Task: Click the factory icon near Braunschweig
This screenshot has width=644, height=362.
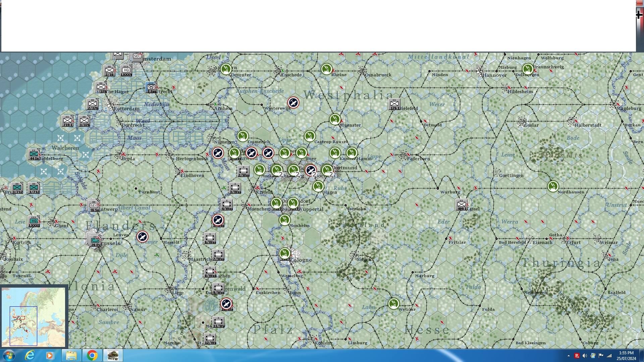Action: point(528,69)
